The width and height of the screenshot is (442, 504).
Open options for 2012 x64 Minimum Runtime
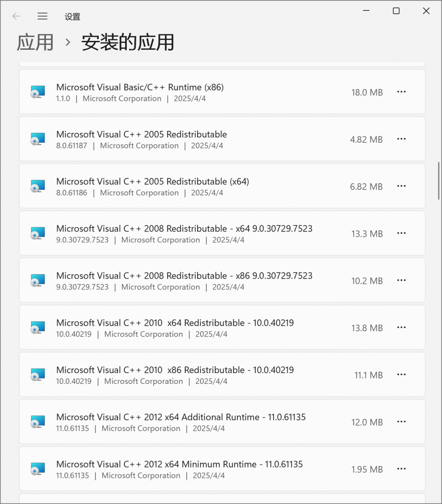(x=401, y=469)
